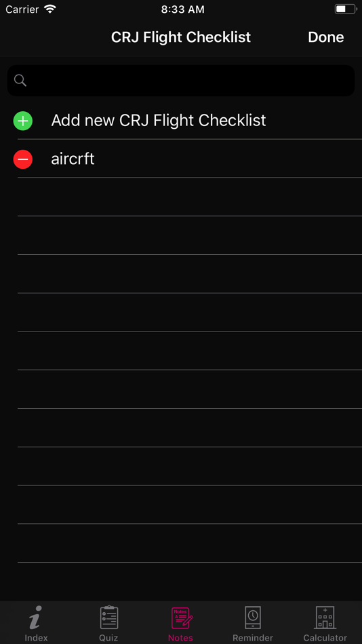
Task: Focus the search input field
Action: [x=181, y=81]
